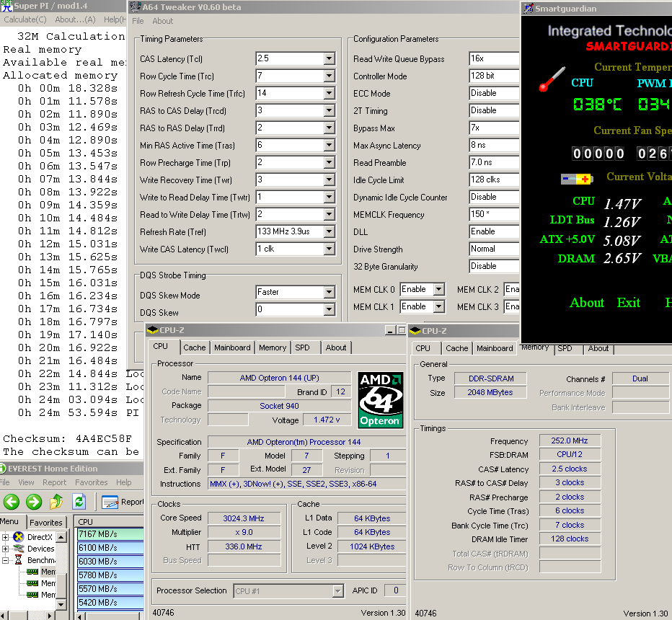Click Exit in the Smartguardian window
The width and height of the screenshot is (672, 620).
tap(628, 303)
